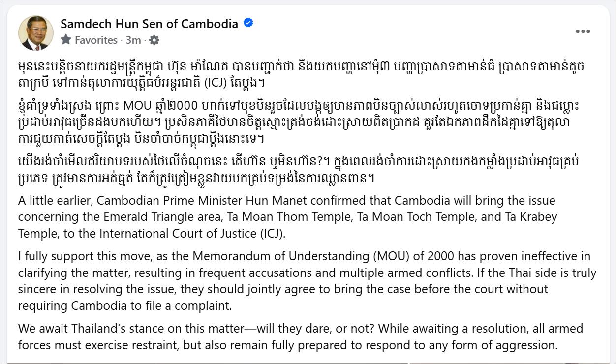616x364 pixels.
Task: Click the third Khmer paragraph of the post
Action: pos(298,170)
